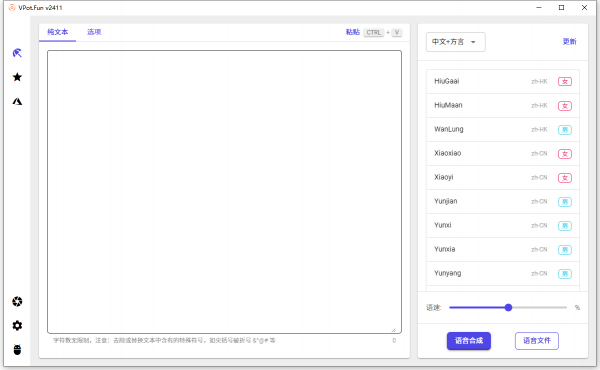Open the favorites star icon
Screen dimensions: 600x370
click(17, 77)
